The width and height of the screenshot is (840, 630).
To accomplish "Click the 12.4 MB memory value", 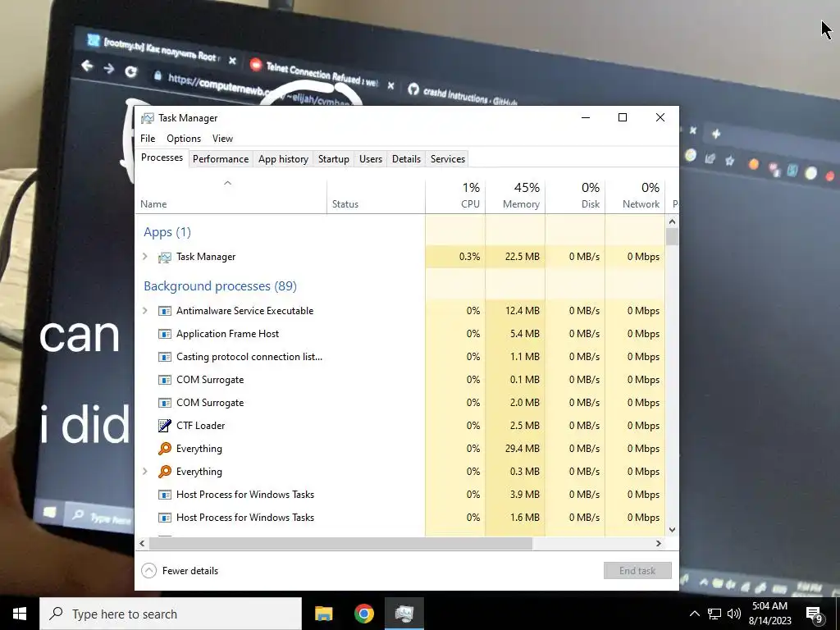I will click(x=522, y=311).
